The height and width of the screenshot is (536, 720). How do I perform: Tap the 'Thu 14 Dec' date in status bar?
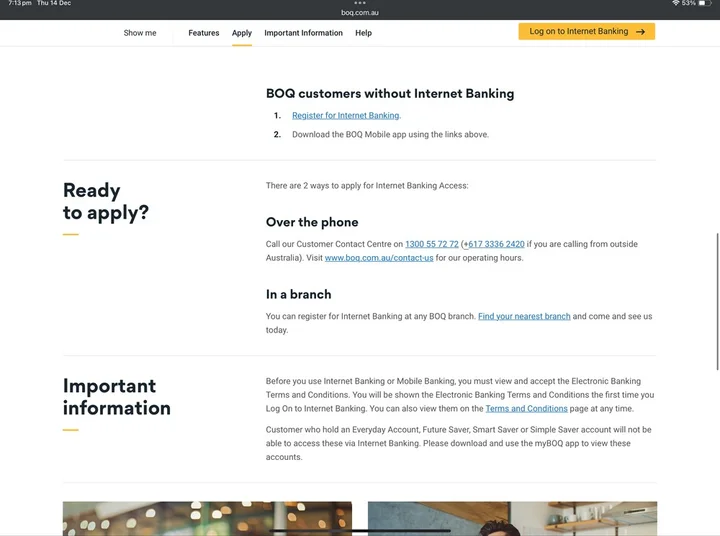click(x=54, y=3)
